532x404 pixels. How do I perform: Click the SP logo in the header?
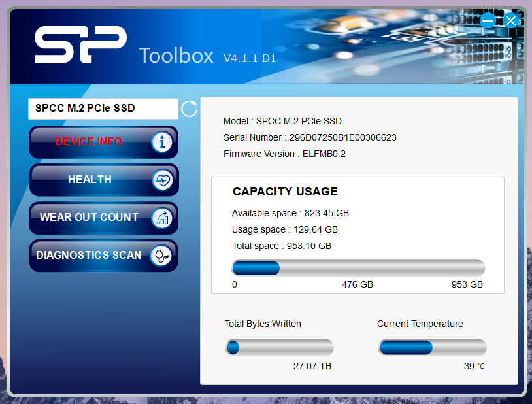(81, 44)
